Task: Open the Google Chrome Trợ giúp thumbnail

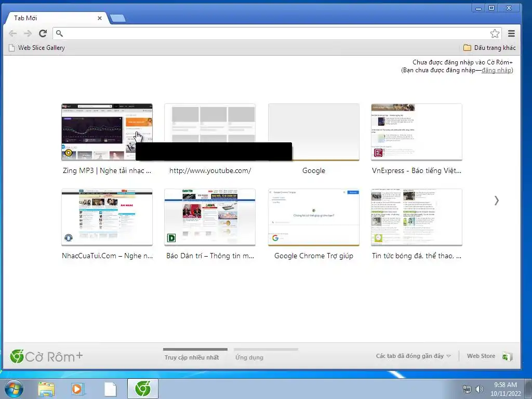Action: pyautogui.click(x=313, y=217)
